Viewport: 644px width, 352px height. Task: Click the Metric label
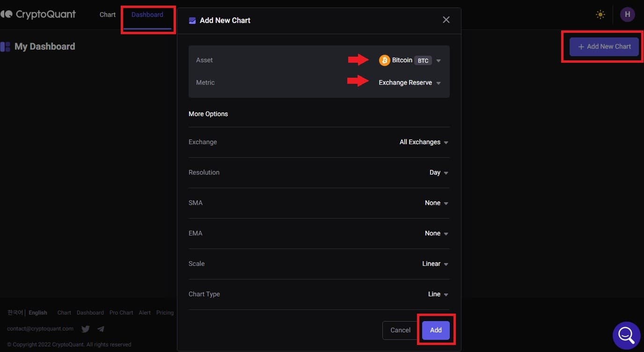tap(205, 82)
